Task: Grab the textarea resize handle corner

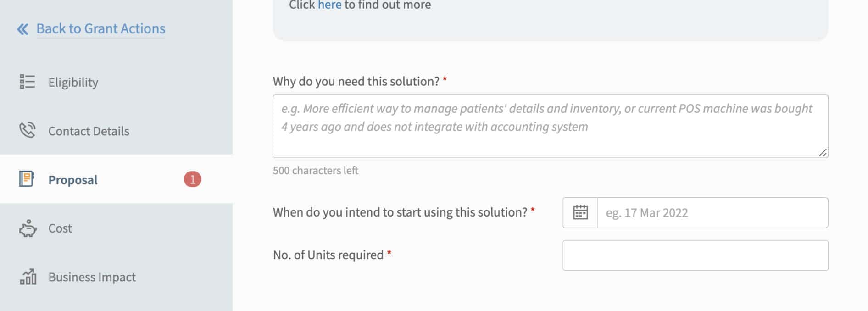Action: (823, 153)
